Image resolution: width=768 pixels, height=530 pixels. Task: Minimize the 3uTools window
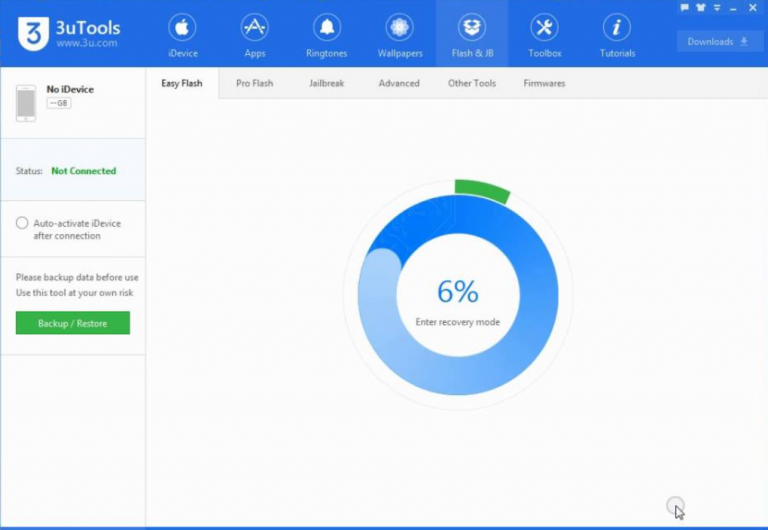pyautogui.click(x=733, y=8)
